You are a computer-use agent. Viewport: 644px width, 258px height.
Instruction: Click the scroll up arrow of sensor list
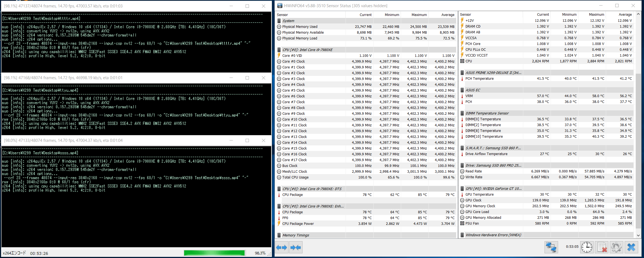pos(638,14)
